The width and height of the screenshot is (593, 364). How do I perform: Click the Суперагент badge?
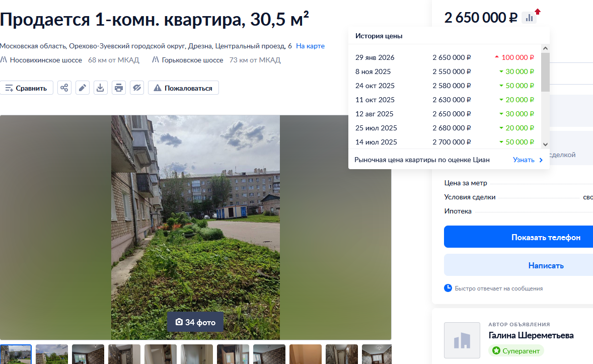point(516,351)
